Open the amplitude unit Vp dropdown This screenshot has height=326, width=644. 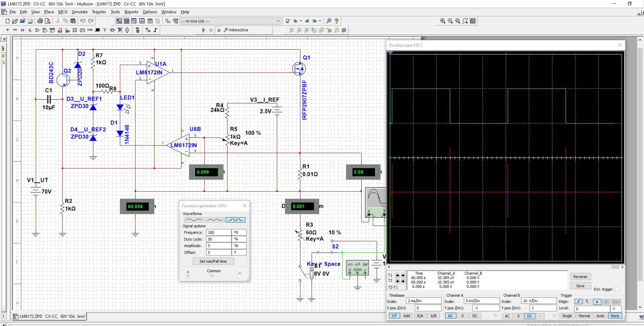pyautogui.click(x=239, y=246)
